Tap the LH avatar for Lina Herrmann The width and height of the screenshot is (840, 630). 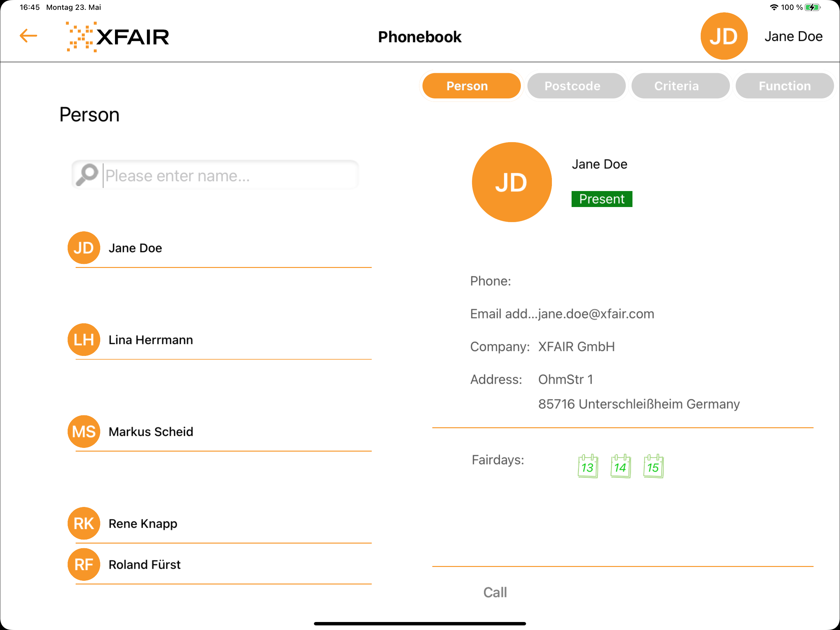(84, 340)
